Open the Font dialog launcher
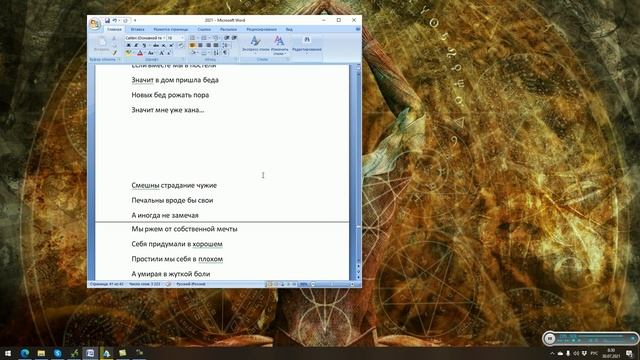 tap(183, 59)
